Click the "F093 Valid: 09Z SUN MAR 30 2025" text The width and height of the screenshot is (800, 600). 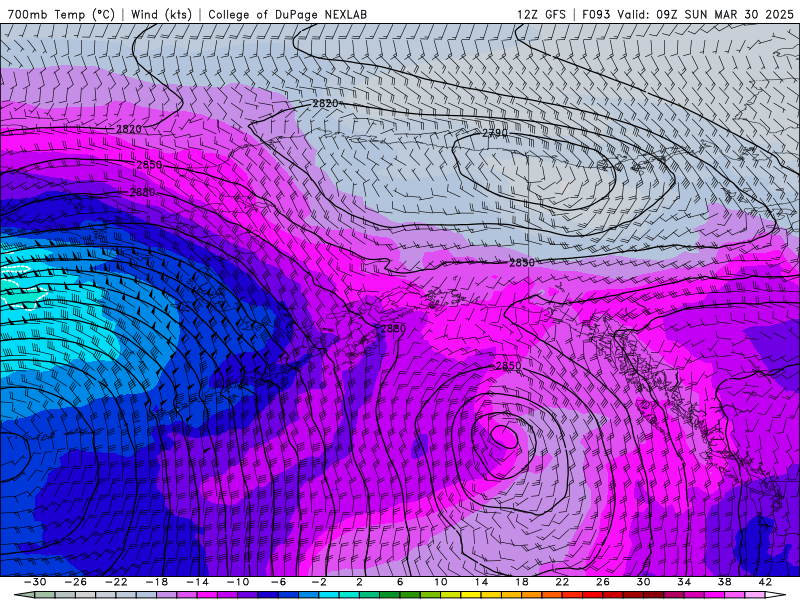click(688, 15)
